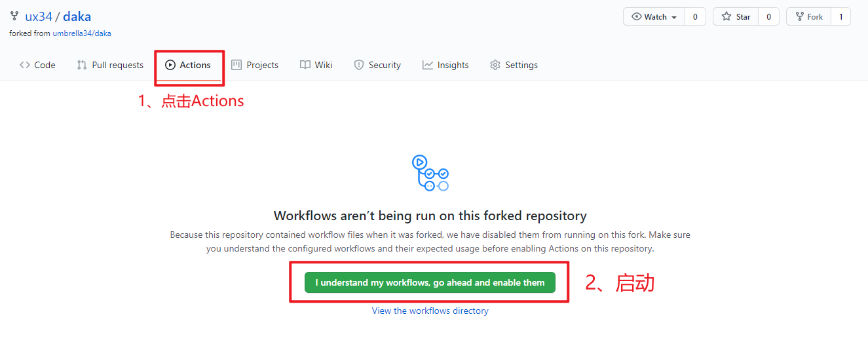
Task: View the Insights tab
Action: pyautogui.click(x=445, y=65)
